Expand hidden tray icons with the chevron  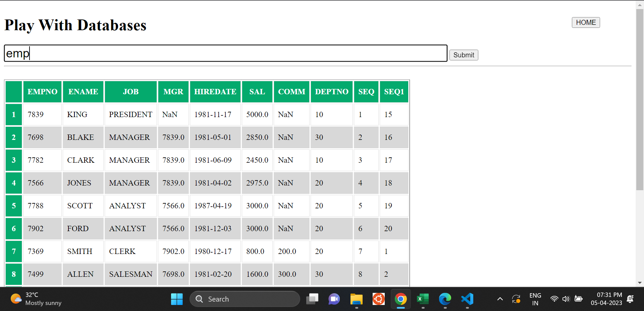tap(499, 299)
